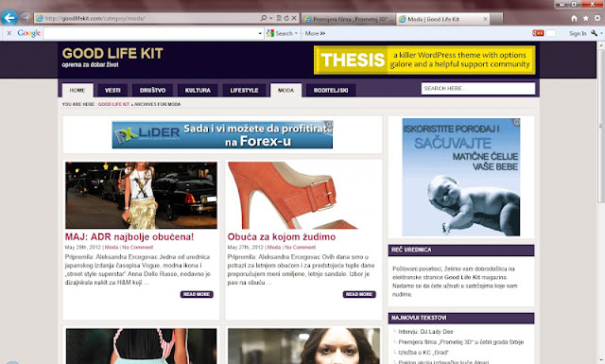The height and width of the screenshot is (364, 605).
Task: Click the white box beside the Google+ icon
Action: (x=551, y=33)
